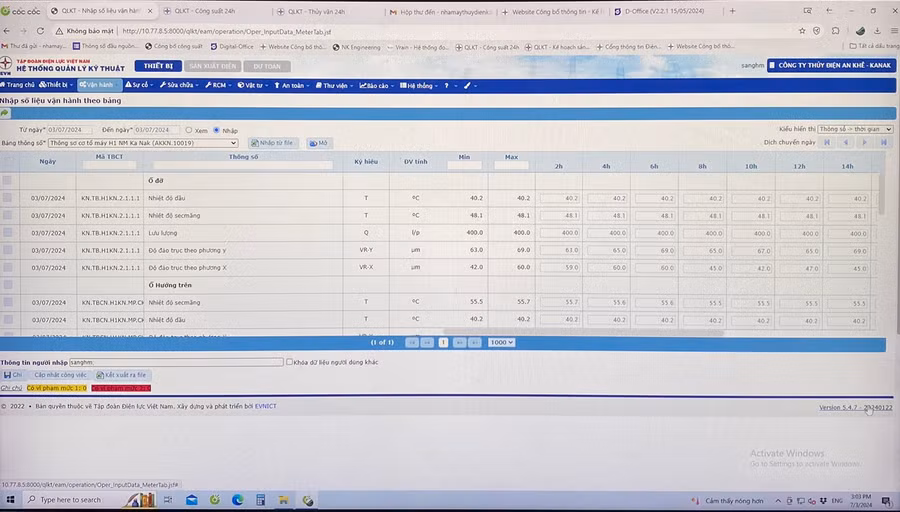
Task: Open the 1000 rows-per-page dropdown
Action: (501, 342)
